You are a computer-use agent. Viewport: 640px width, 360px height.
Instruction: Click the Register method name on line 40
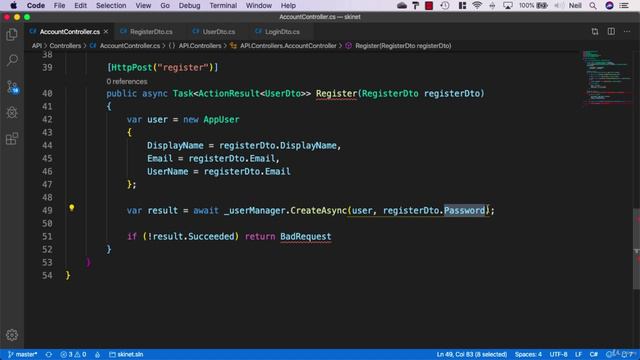tap(336, 93)
